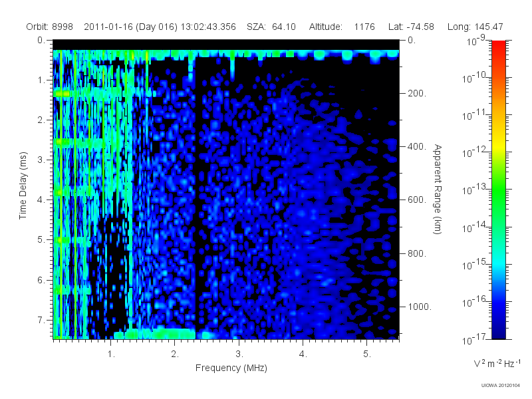
Task: Click the 'SZA: 64.10' value
Action: coord(271,27)
